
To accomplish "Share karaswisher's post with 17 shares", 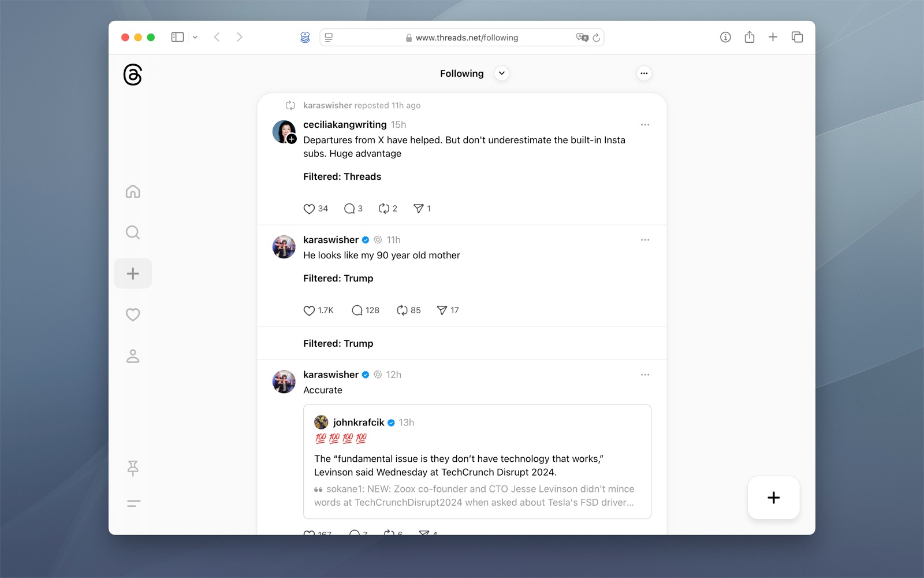I will click(448, 310).
